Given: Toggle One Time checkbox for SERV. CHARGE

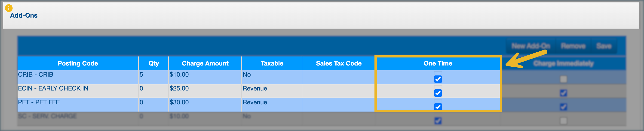Looking at the screenshot, I should (438, 121).
